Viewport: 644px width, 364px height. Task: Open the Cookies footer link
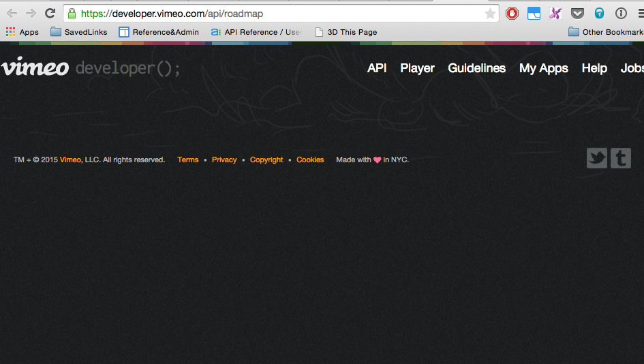pos(310,160)
